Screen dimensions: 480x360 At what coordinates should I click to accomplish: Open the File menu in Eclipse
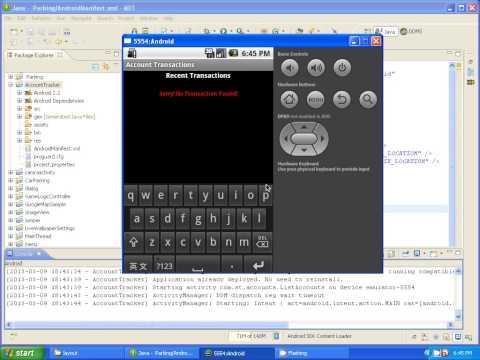[x=9, y=18]
